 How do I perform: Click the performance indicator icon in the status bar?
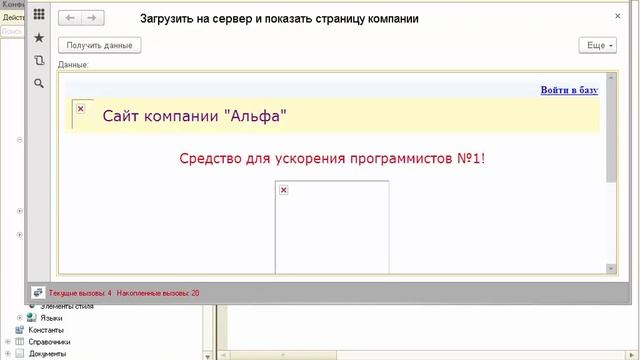pyautogui.click(x=38, y=293)
